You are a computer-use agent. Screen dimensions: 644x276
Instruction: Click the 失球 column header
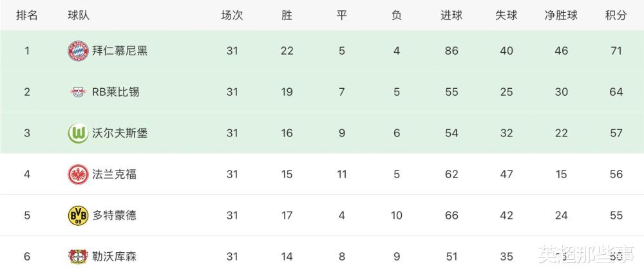coord(506,15)
